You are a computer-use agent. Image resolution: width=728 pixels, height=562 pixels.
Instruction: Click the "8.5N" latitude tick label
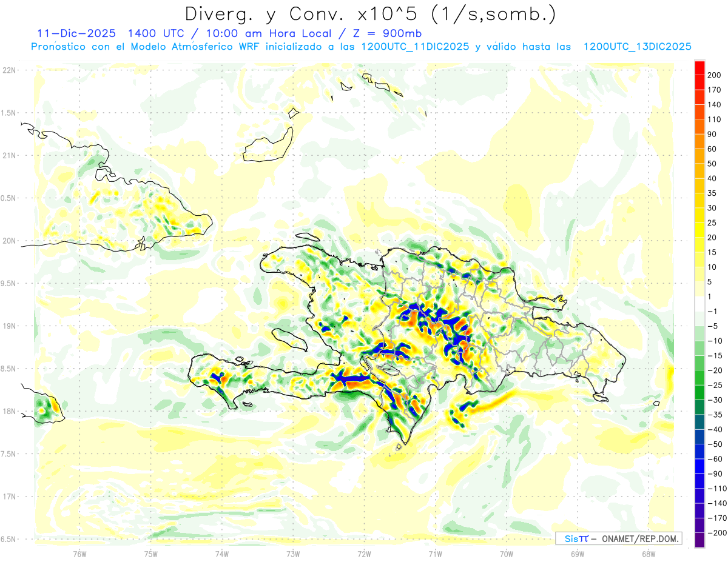(8, 369)
